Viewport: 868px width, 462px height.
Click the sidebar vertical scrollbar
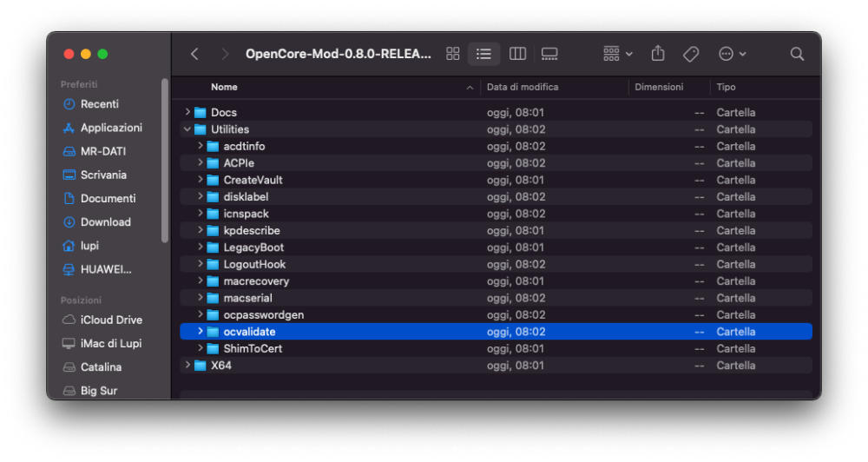tap(164, 161)
